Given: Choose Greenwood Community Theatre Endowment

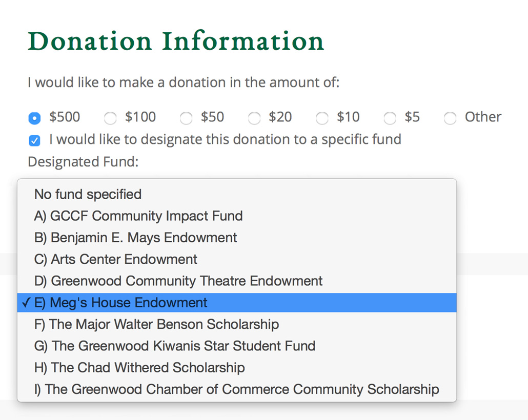Looking at the screenshot, I should 237,281.
